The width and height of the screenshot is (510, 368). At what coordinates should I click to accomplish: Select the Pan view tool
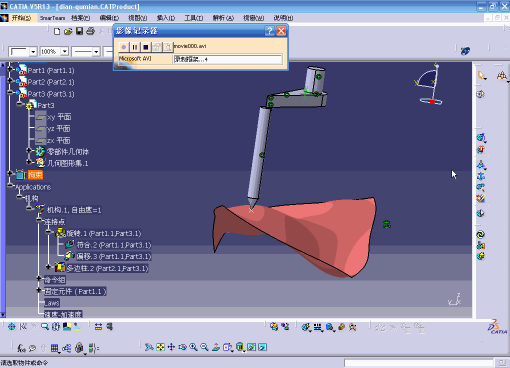tap(171, 347)
